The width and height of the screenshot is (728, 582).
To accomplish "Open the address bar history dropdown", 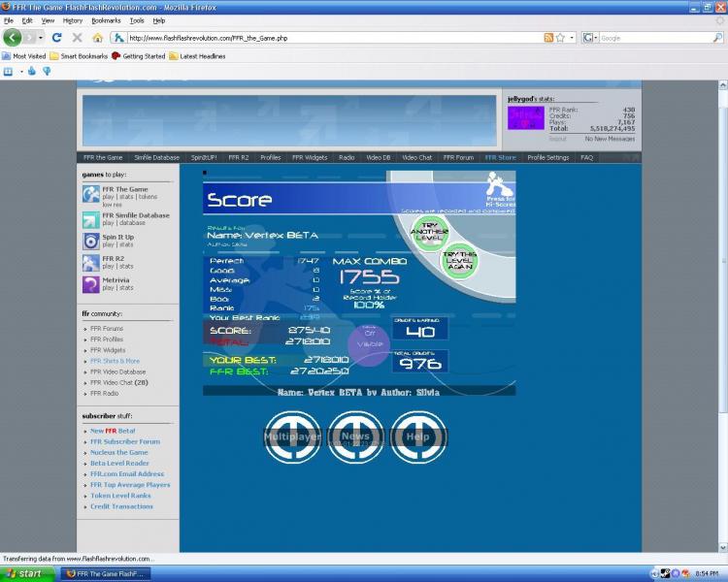I will [x=570, y=38].
